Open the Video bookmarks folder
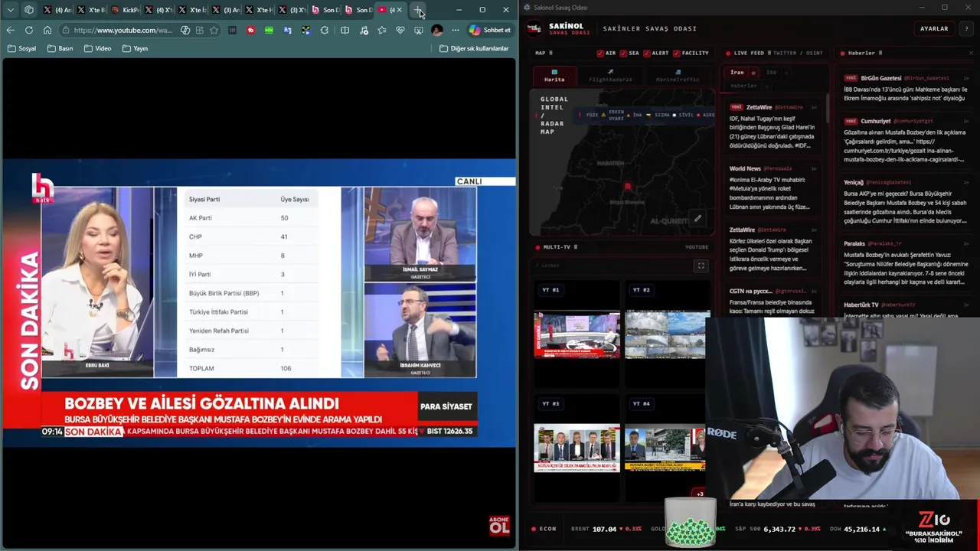The height and width of the screenshot is (551, 980). [x=97, y=48]
